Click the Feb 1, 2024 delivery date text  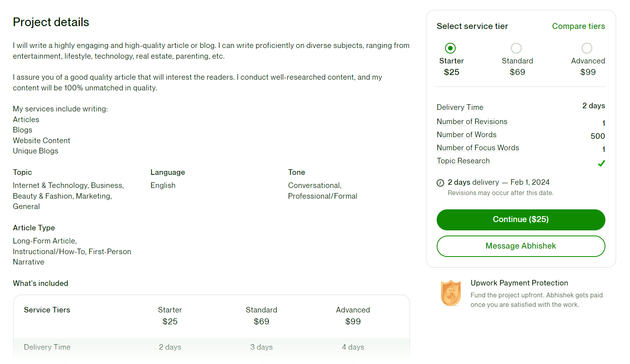click(530, 182)
